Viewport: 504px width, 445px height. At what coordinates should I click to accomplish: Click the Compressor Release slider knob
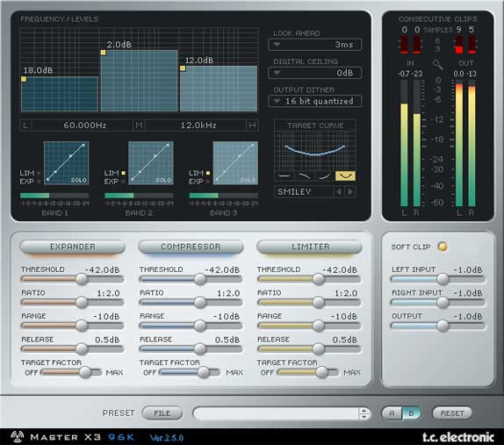(200, 348)
